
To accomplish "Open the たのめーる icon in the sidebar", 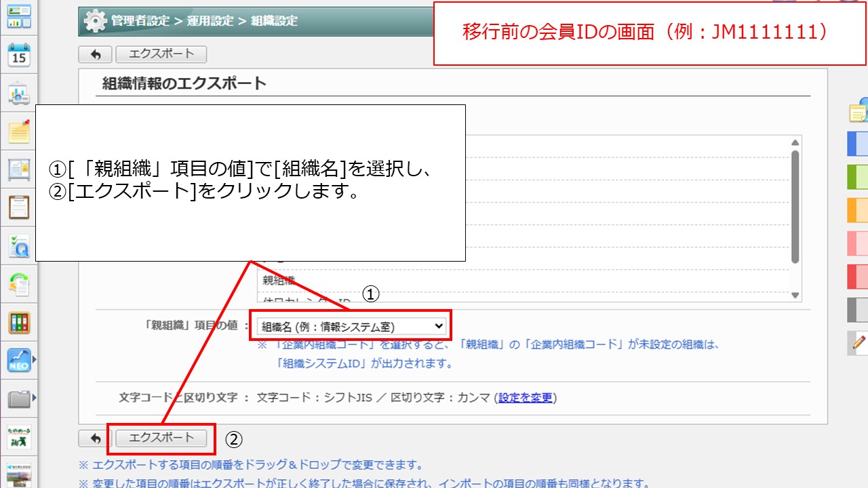I will [19, 436].
